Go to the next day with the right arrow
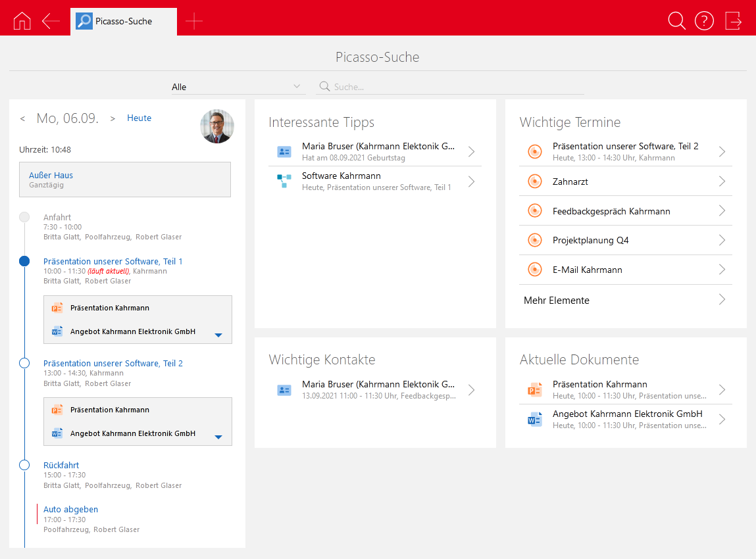 click(113, 119)
